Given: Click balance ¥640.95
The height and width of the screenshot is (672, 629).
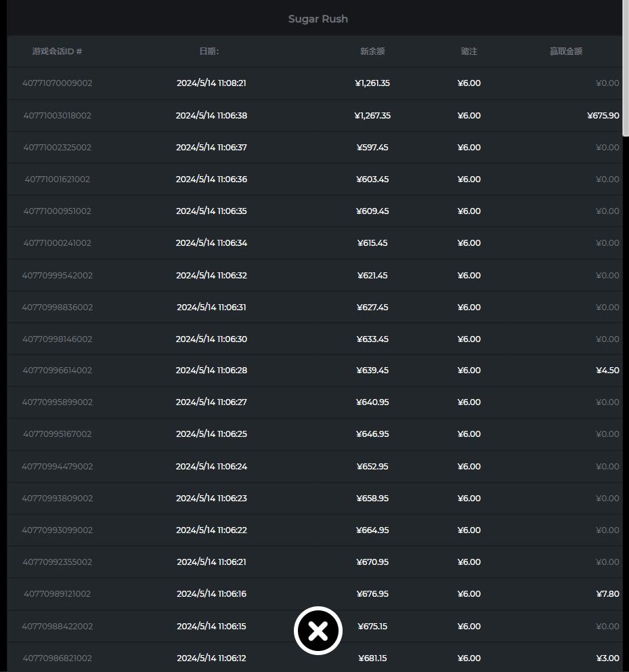Looking at the screenshot, I should coord(372,402).
